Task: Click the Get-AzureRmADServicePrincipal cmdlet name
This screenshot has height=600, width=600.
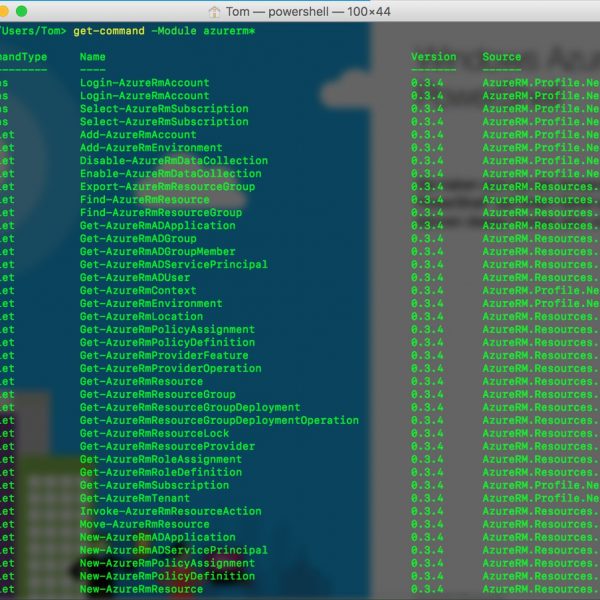Action: point(174,265)
